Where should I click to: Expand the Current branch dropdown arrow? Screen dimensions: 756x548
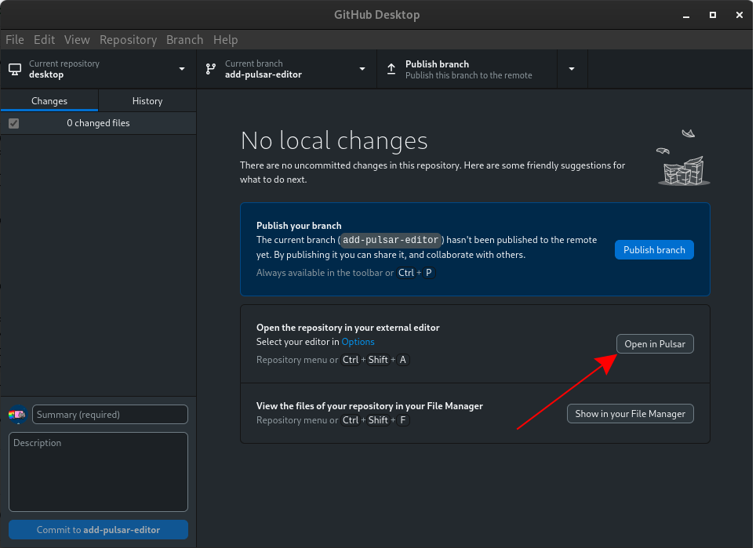coord(362,69)
